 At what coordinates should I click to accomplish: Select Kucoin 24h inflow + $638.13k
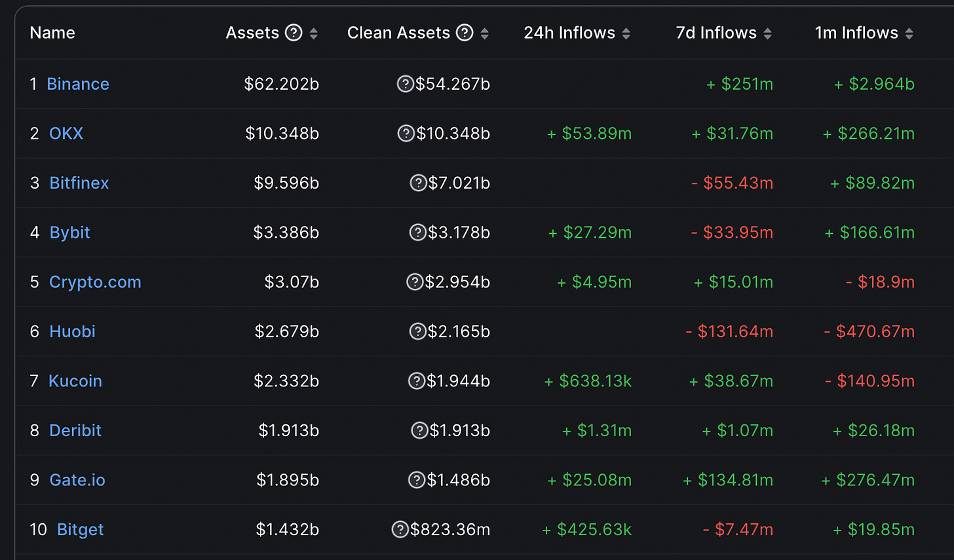coord(588,381)
